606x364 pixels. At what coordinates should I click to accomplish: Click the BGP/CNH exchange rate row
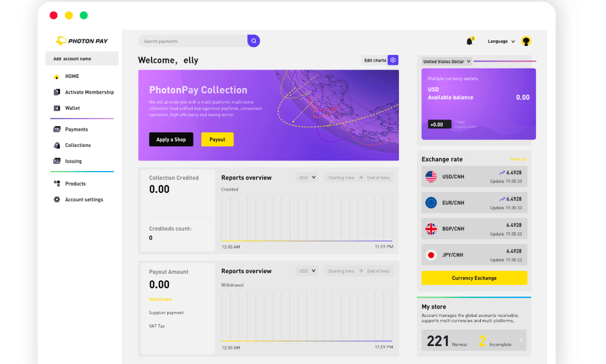pos(474,229)
